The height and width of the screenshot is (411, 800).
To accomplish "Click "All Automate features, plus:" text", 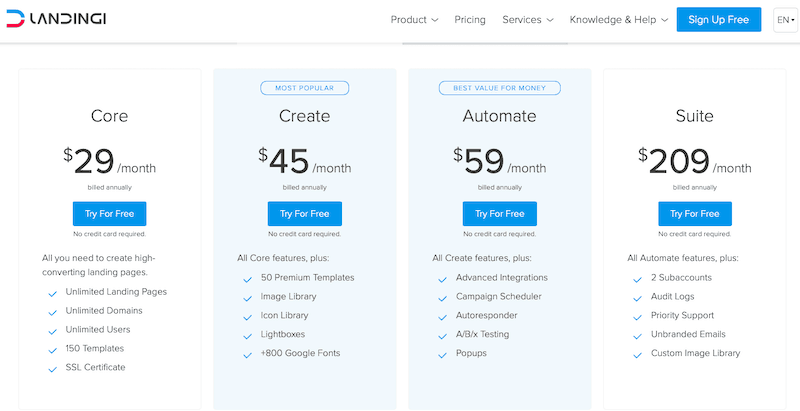I will tap(683, 258).
